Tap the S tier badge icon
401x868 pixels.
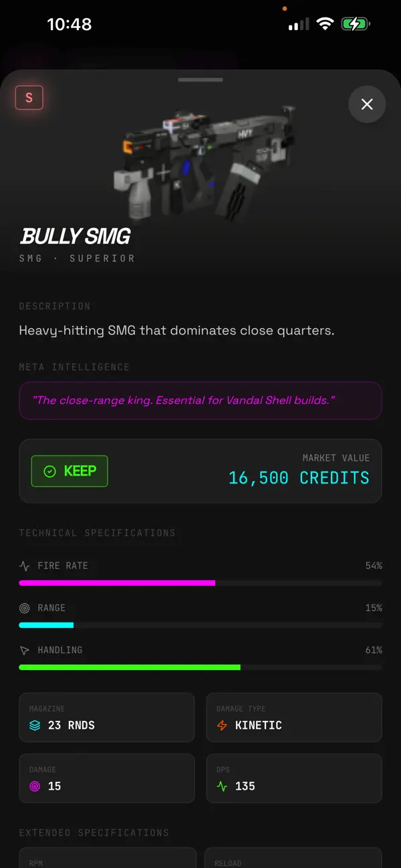click(x=29, y=98)
